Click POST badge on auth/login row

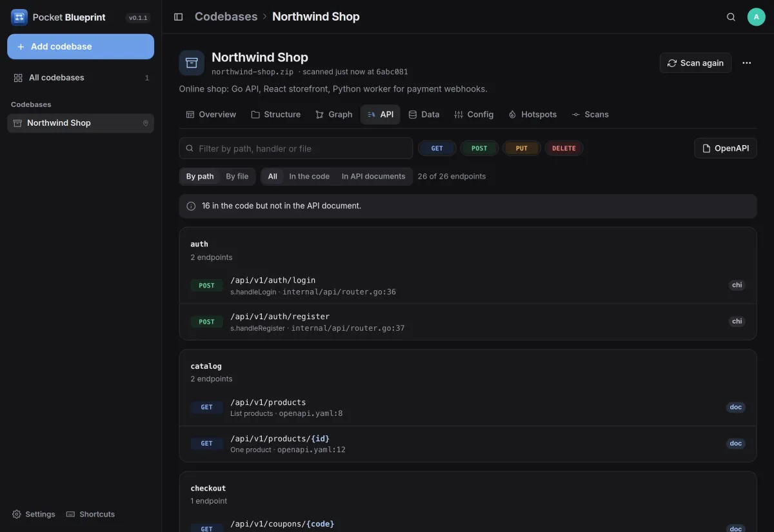point(206,286)
